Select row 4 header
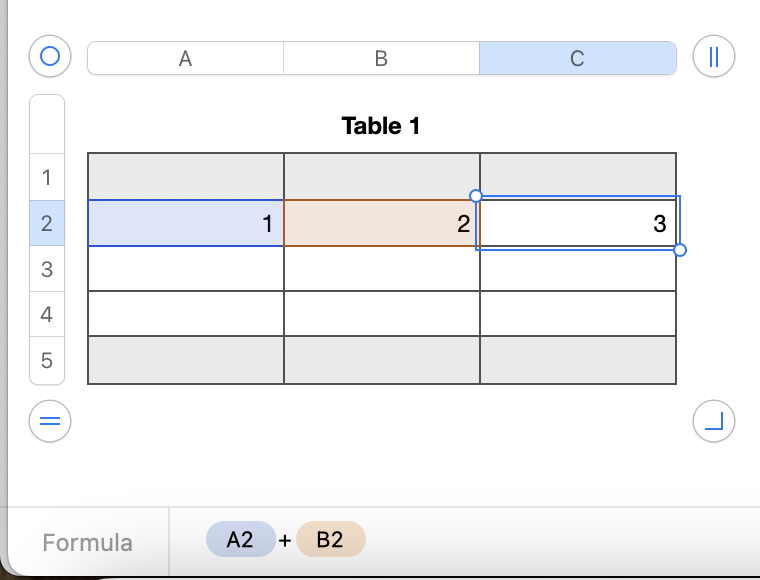The image size is (760, 580). pos(47,315)
